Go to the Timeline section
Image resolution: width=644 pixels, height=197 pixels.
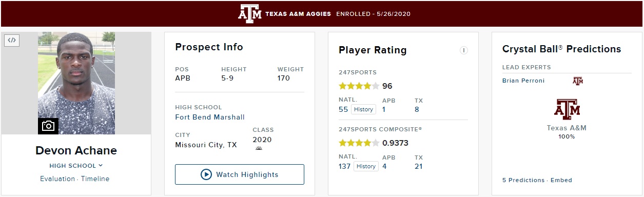tap(95, 179)
